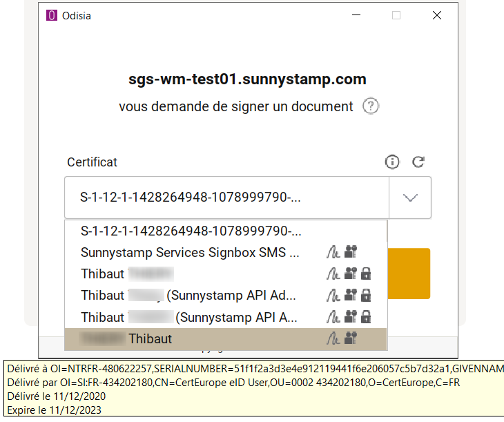504x422 pixels.
Task: Click authentication icon on highlighted Thibaut row
Action: click(x=350, y=338)
